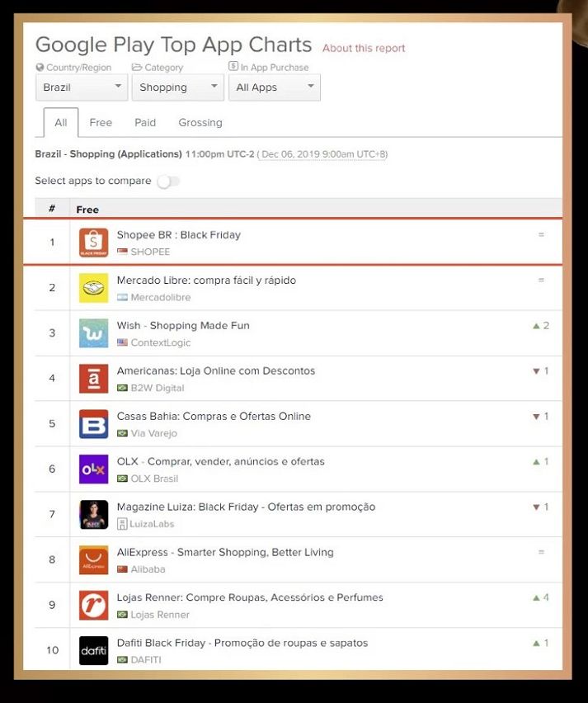The image size is (588, 703).
Task: Click the folder icon next to Category
Action: 137,67
